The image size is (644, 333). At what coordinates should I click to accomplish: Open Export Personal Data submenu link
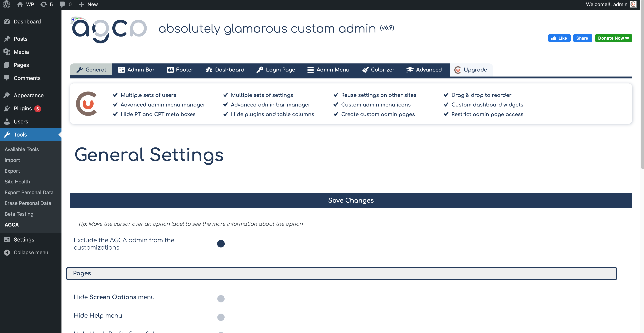click(x=29, y=192)
